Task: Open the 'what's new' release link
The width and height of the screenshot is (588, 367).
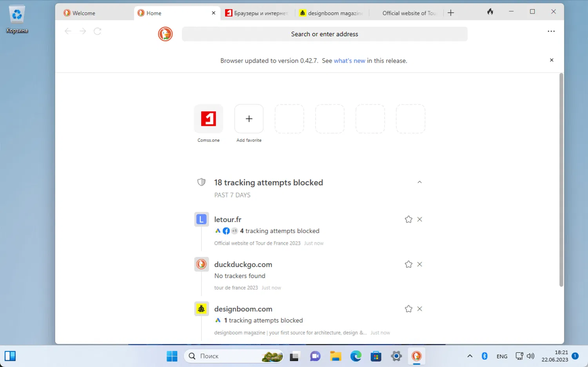Action: coord(349,61)
